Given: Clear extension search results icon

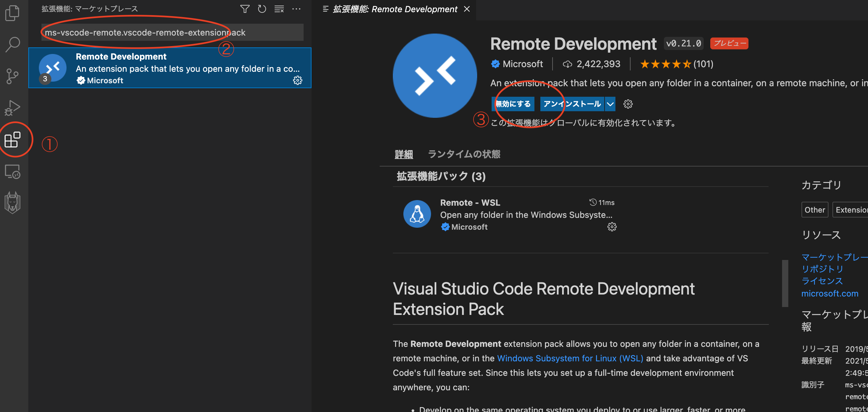Looking at the screenshot, I should coord(279,9).
